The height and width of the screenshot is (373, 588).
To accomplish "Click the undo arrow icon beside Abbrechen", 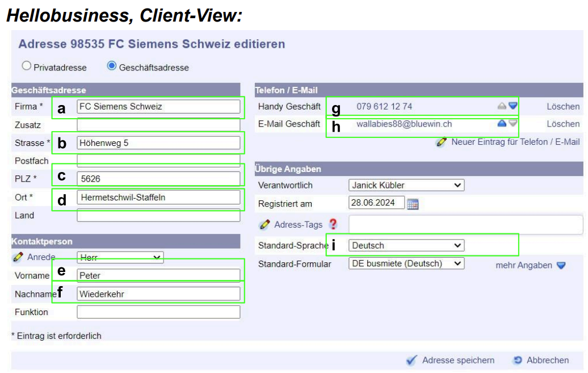I will click(518, 361).
